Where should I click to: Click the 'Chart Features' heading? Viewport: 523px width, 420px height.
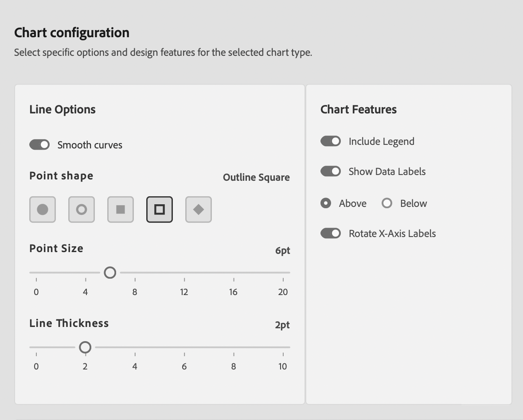[359, 109]
